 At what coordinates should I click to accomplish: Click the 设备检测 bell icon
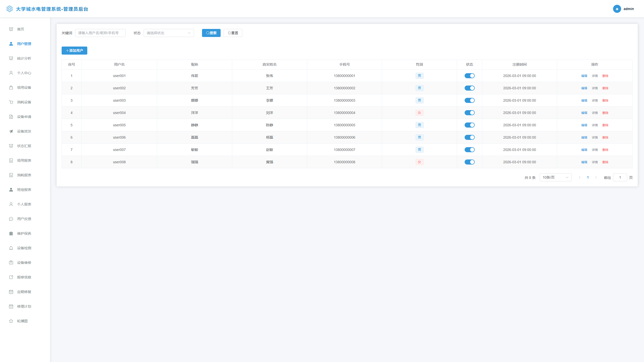[11, 248]
